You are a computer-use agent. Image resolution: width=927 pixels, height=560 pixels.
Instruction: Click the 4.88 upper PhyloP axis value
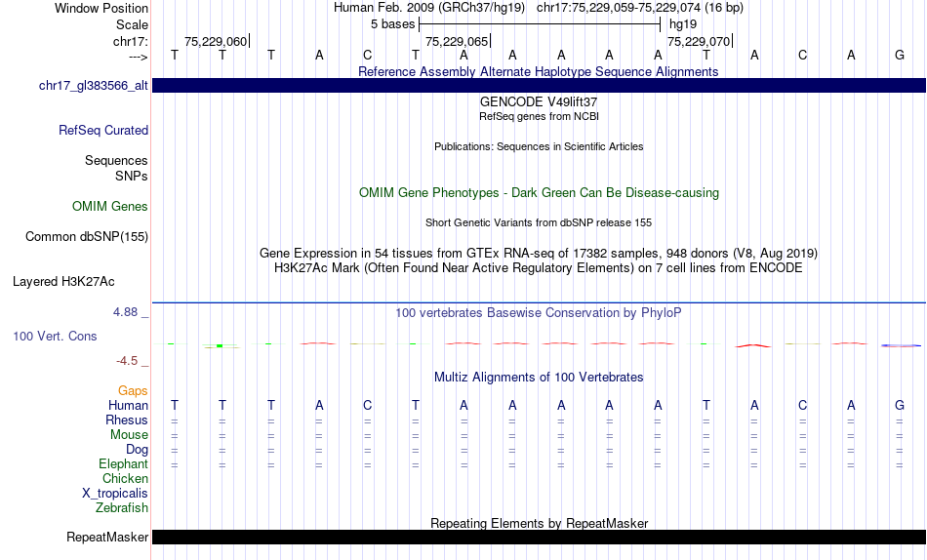click(125, 312)
